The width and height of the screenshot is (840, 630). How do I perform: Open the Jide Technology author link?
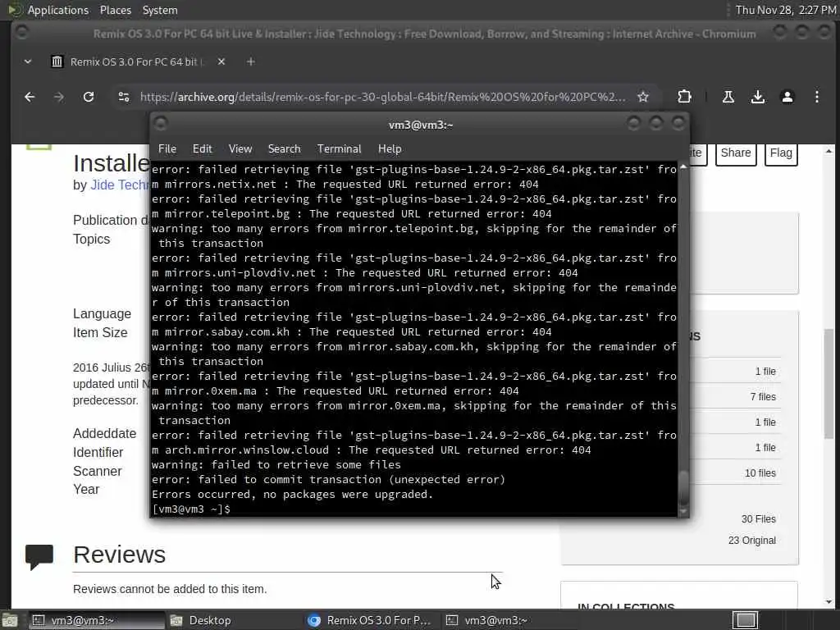click(x=120, y=185)
